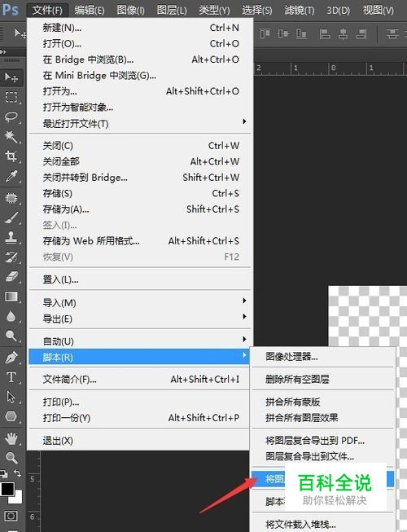The height and width of the screenshot is (532, 407).
Task: Select the Pen tool
Action: point(11,358)
